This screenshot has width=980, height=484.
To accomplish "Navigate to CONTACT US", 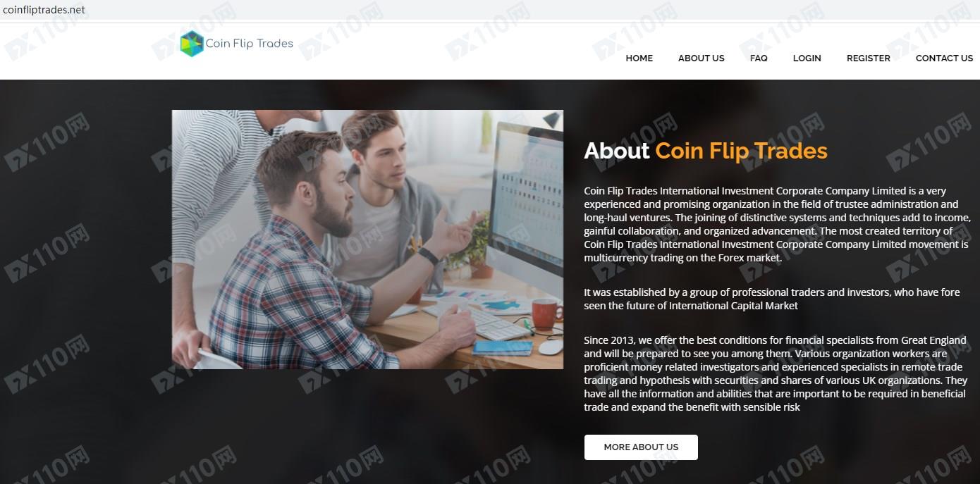I will (x=944, y=58).
